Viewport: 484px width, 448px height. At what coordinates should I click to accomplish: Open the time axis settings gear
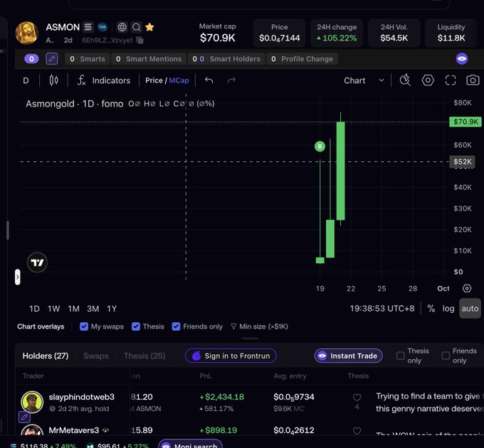click(x=467, y=288)
